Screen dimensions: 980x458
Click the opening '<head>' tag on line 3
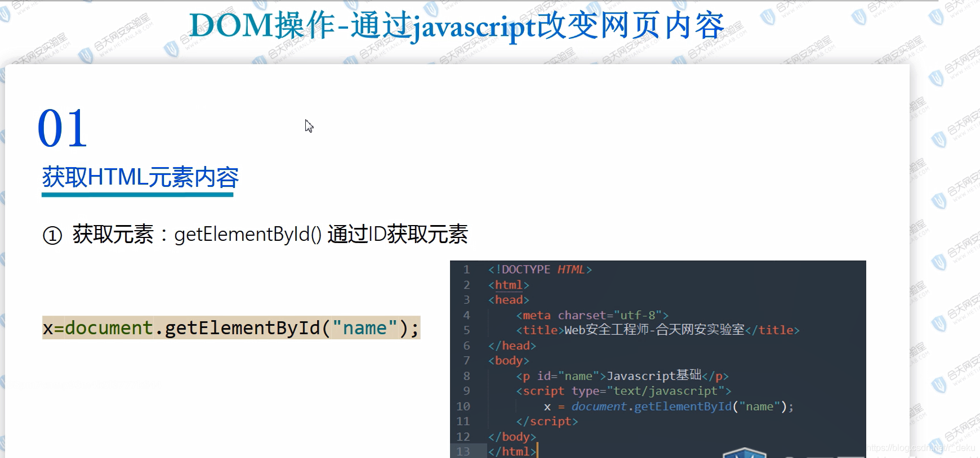pos(509,300)
